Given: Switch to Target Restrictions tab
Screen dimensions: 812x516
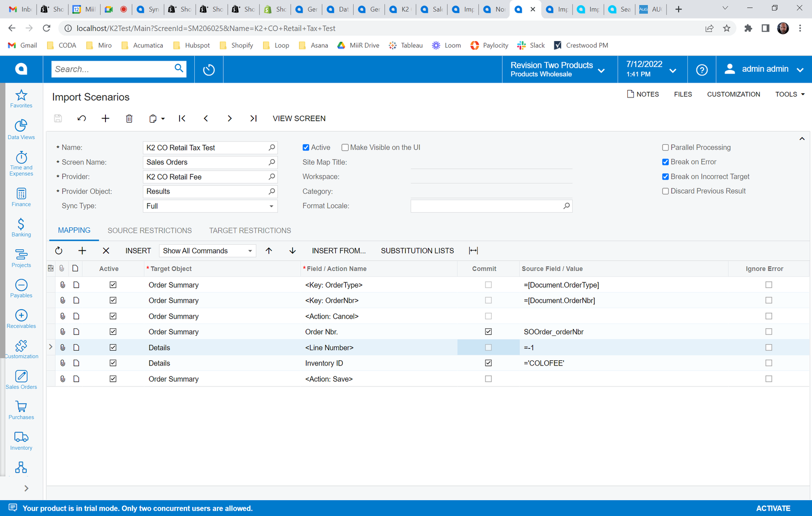Looking at the screenshot, I should tap(250, 230).
